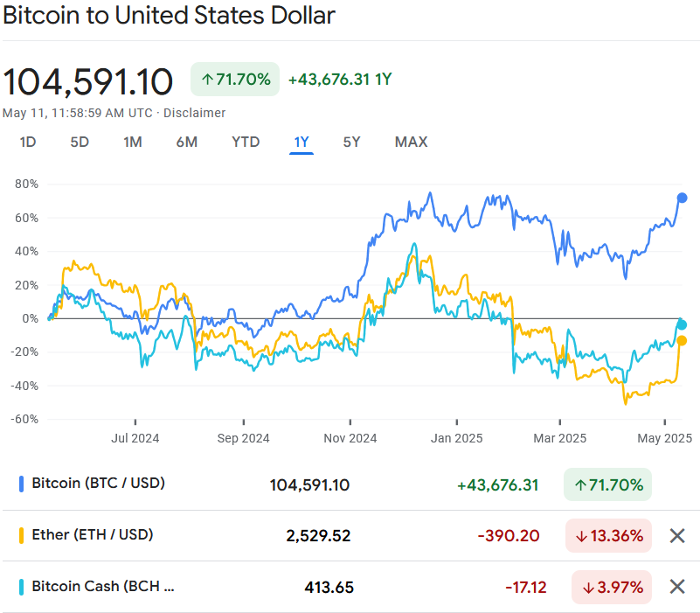This screenshot has height=613, width=700.
Task: Click the -40% y-axis label
Action: pyautogui.click(x=24, y=386)
